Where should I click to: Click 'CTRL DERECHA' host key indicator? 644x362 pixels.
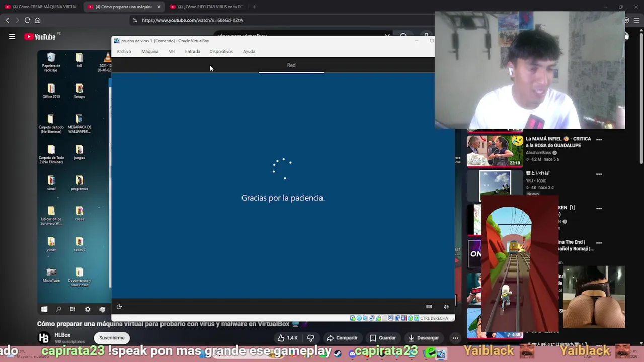pos(434,318)
